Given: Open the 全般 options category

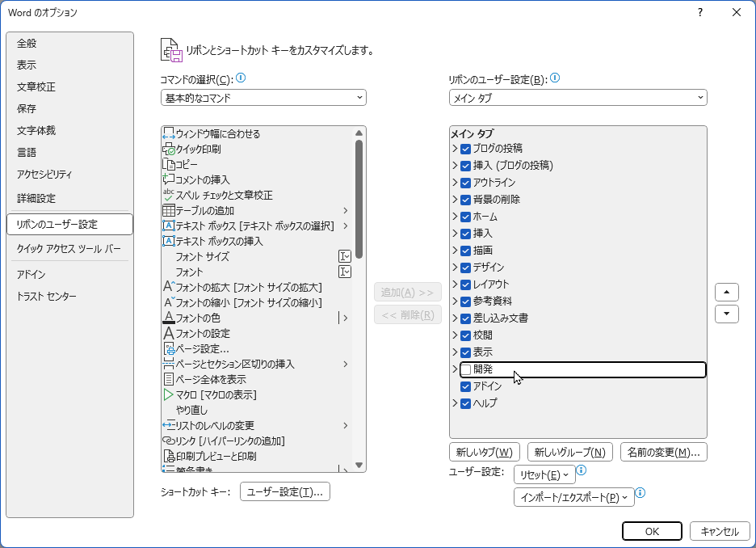Looking at the screenshot, I should 70,44.
